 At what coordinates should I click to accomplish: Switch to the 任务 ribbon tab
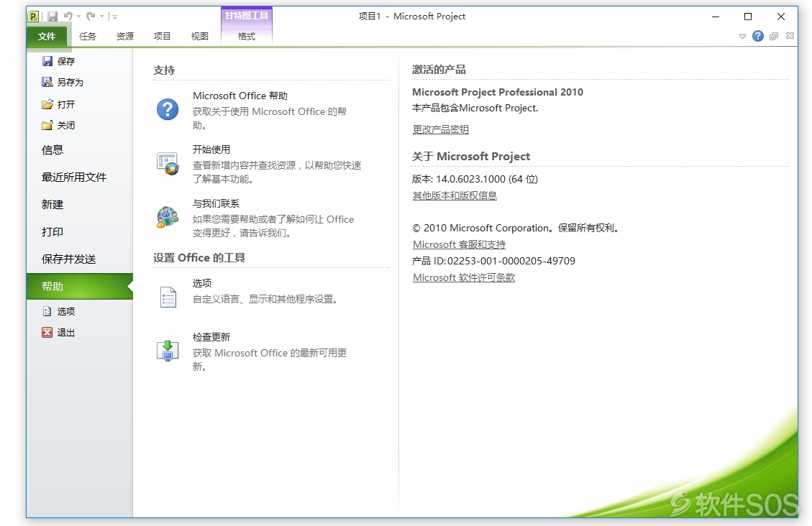[88, 36]
